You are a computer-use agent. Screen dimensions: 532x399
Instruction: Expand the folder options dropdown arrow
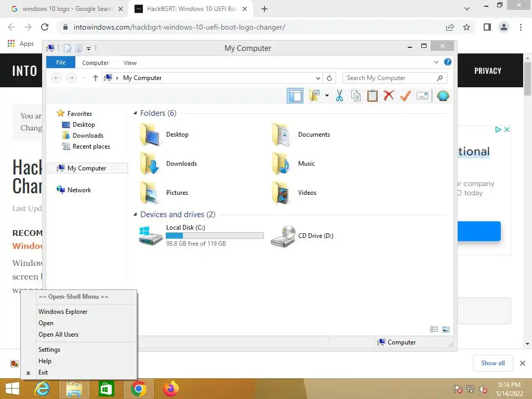pyautogui.click(x=327, y=96)
